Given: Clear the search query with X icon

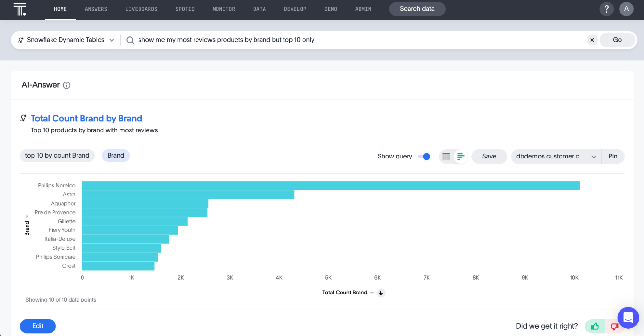Looking at the screenshot, I should 592,40.
